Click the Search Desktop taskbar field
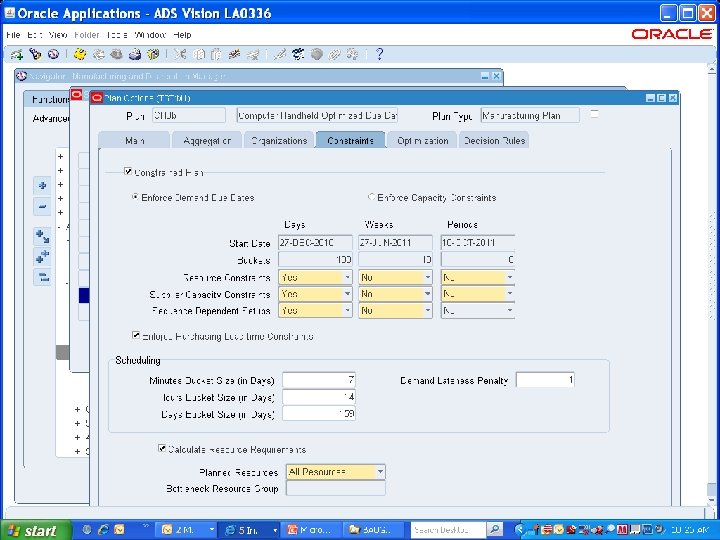This screenshot has height=540, width=720. 447,530
